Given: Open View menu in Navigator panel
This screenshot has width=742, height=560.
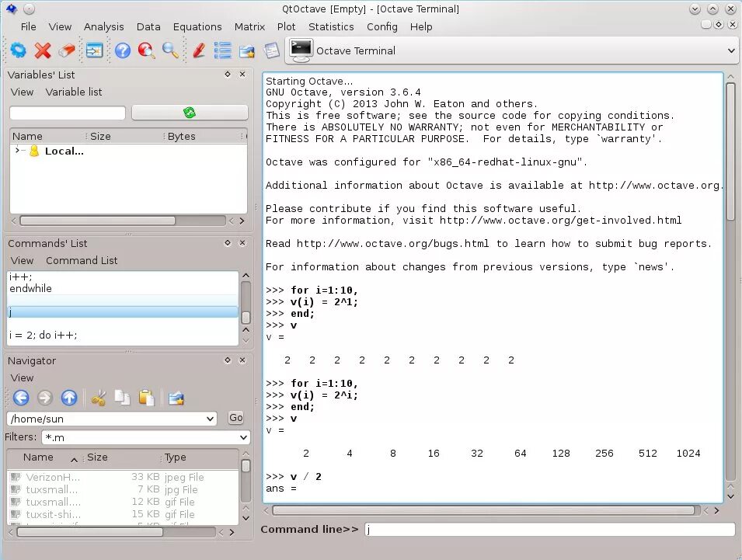Looking at the screenshot, I should coord(23,377).
